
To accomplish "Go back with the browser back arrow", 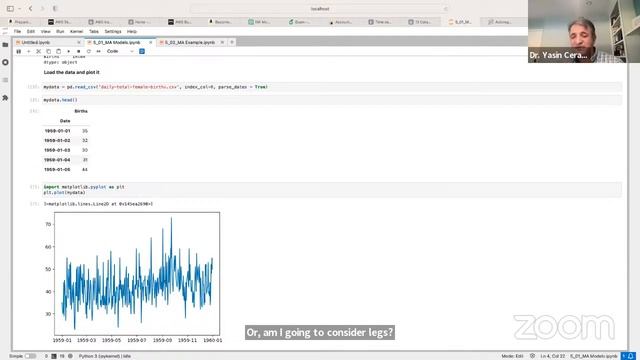I will (30, 9).
